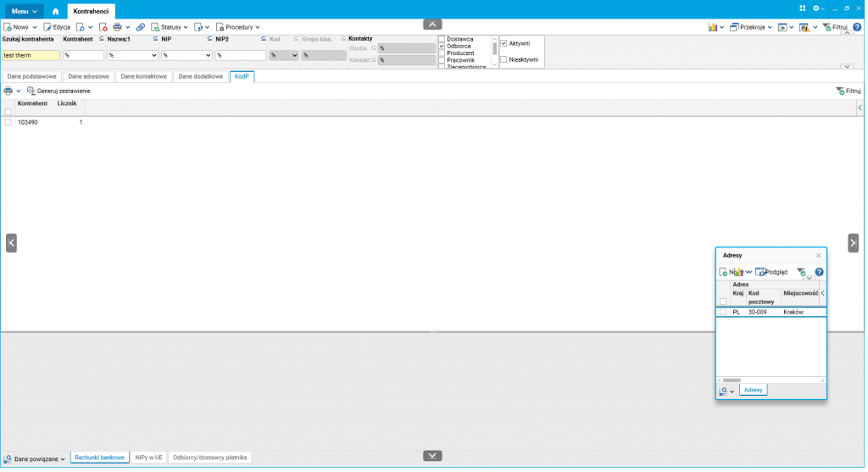Click the Nowy new contractor icon
This screenshot has height=472, width=868.
pyautogui.click(x=8, y=27)
